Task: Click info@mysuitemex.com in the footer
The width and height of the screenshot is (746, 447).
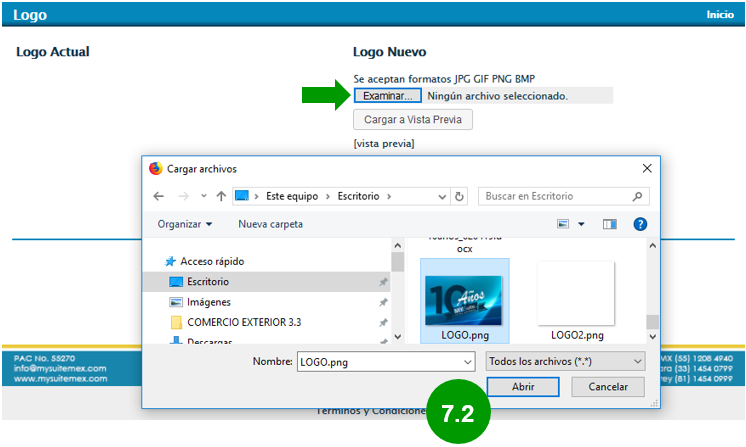Action: pos(60,369)
